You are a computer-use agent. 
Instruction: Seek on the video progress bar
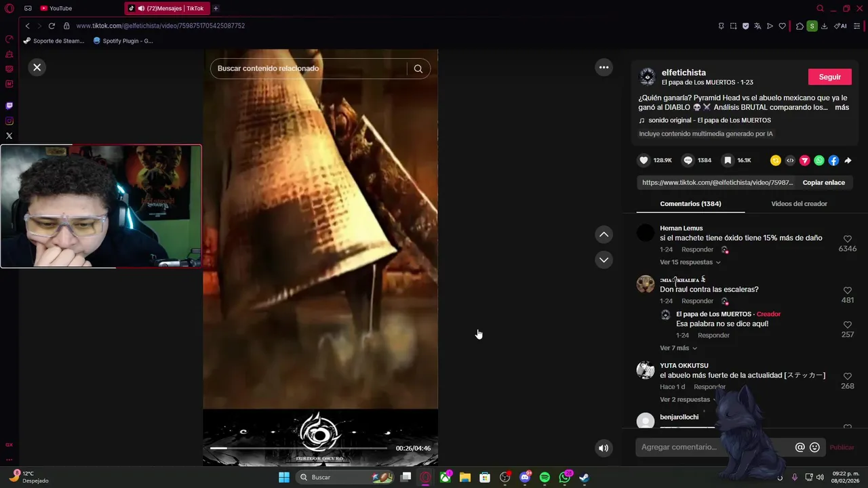click(298, 448)
